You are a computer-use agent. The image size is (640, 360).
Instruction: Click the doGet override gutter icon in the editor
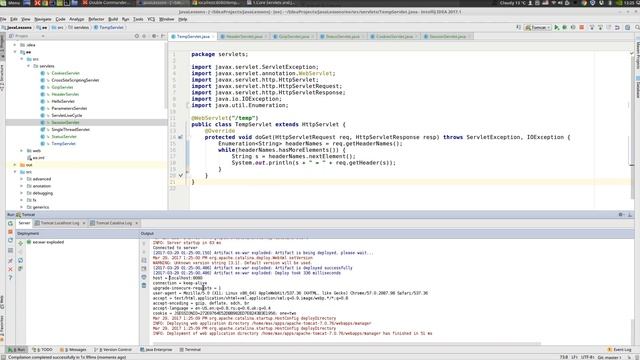click(180, 137)
